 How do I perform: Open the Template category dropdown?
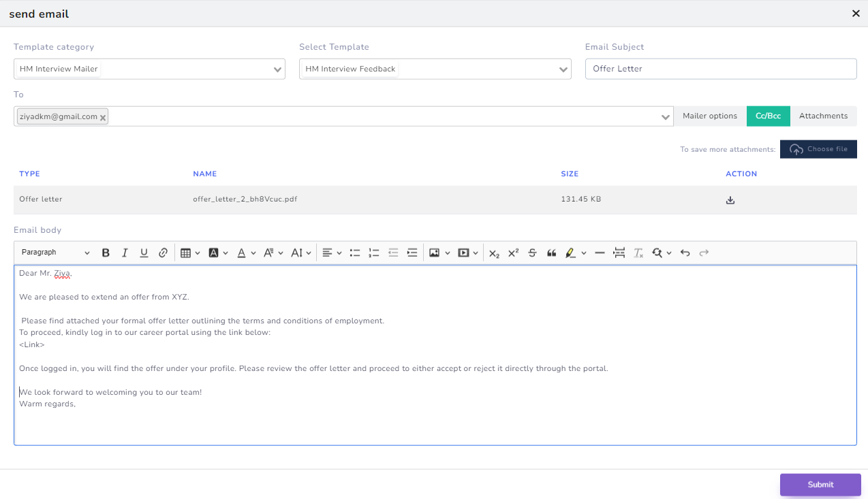pyautogui.click(x=149, y=69)
